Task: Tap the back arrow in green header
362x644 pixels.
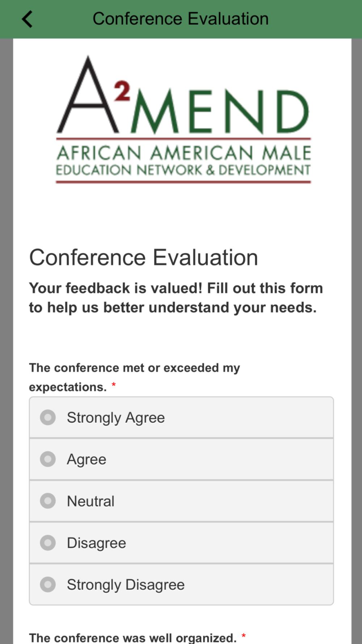Action: point(27,19)
